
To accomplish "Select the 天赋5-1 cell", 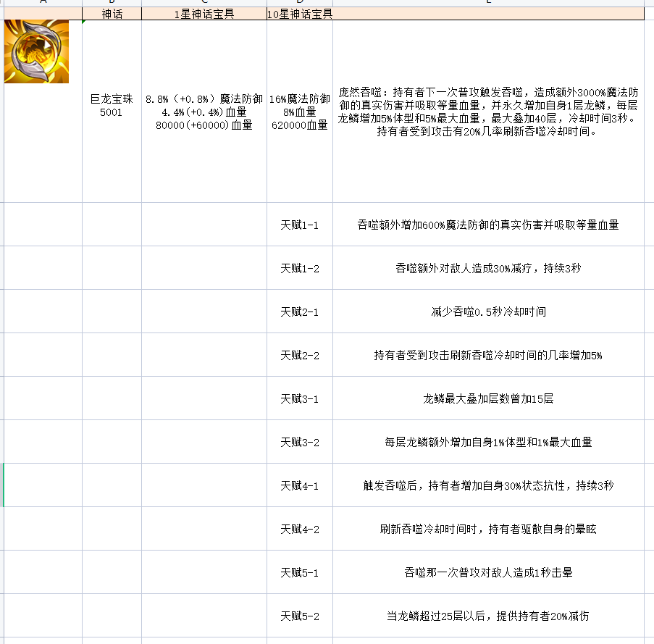I will [300, 572].
